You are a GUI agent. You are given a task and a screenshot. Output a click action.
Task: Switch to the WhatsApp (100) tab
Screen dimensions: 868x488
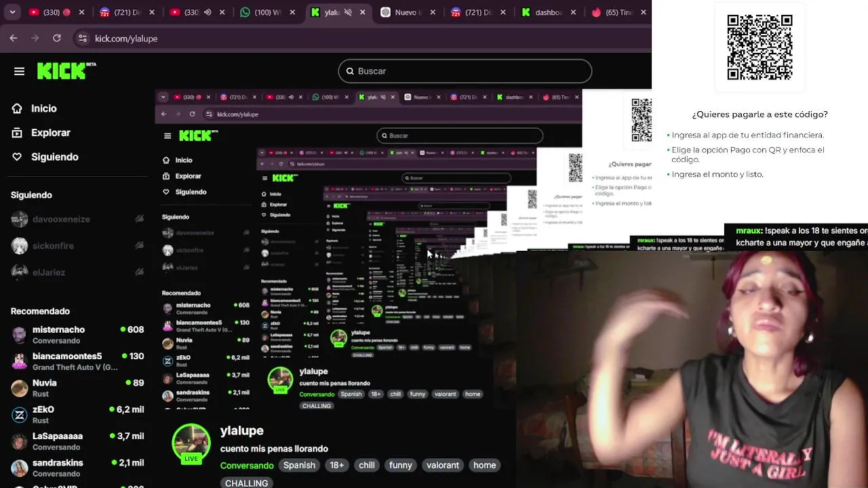pos(269,12)
